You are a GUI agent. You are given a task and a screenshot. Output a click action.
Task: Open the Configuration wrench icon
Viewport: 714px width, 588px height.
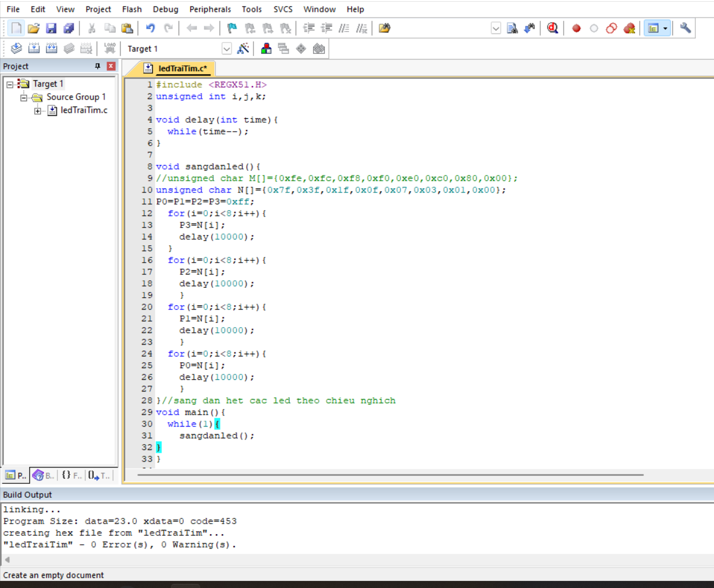685,28
